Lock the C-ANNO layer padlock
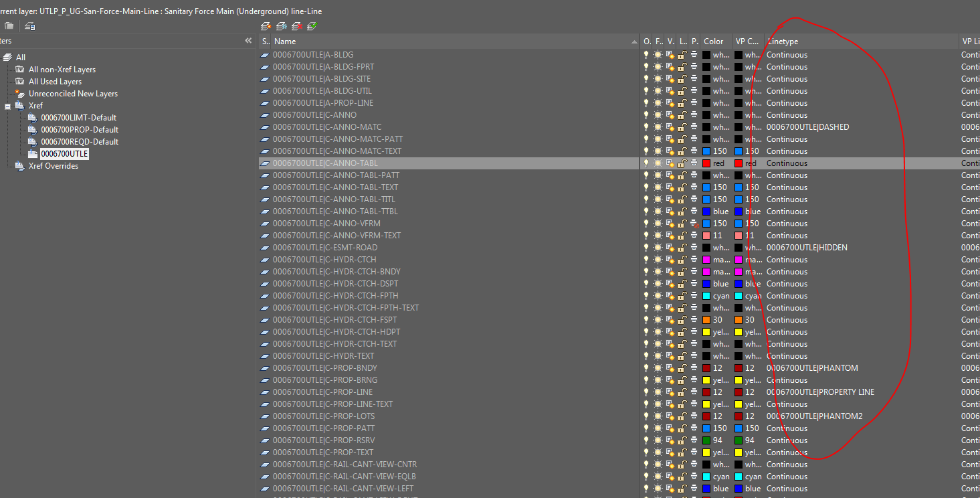 (683, 115)
